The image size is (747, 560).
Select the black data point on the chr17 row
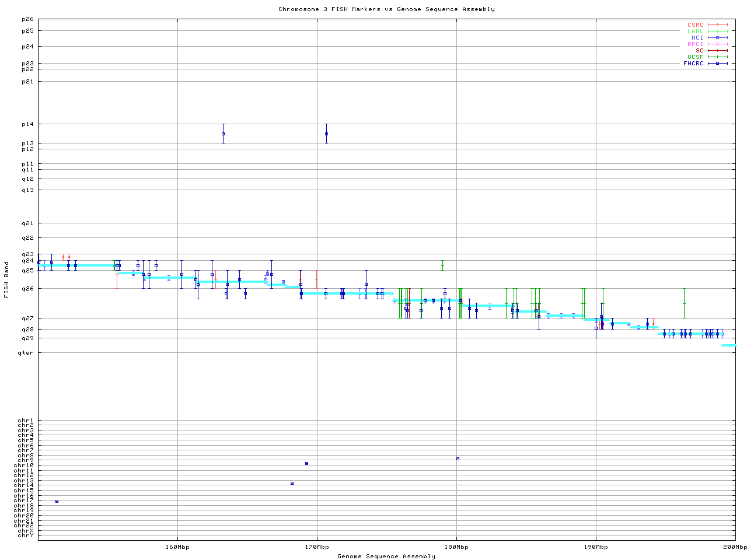pos(57,501)
